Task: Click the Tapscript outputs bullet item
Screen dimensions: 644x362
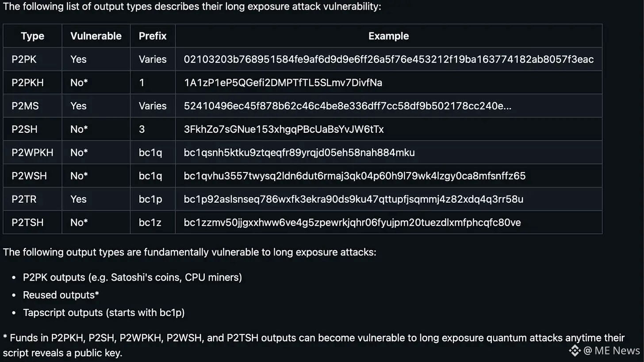Action: point(104,312)
